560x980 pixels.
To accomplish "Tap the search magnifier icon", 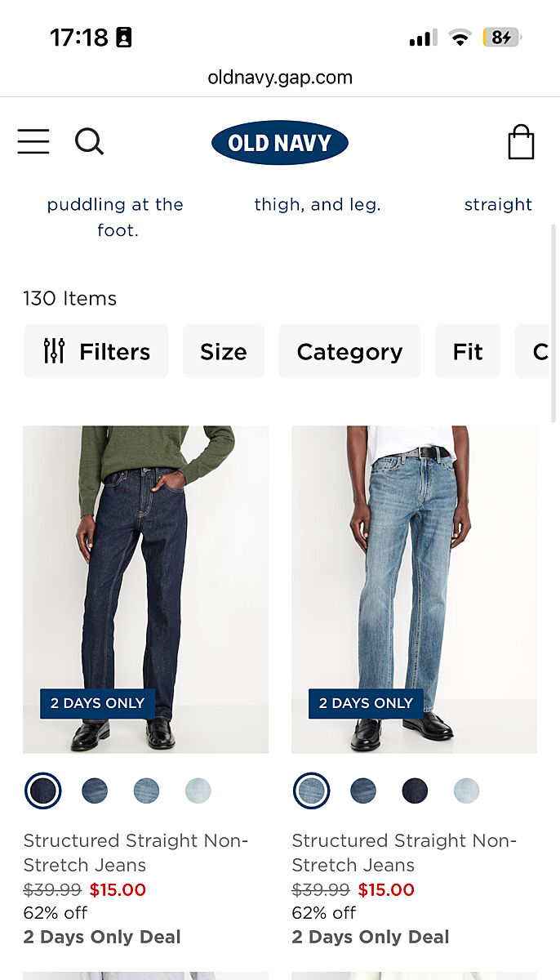I will coord(89,142).
